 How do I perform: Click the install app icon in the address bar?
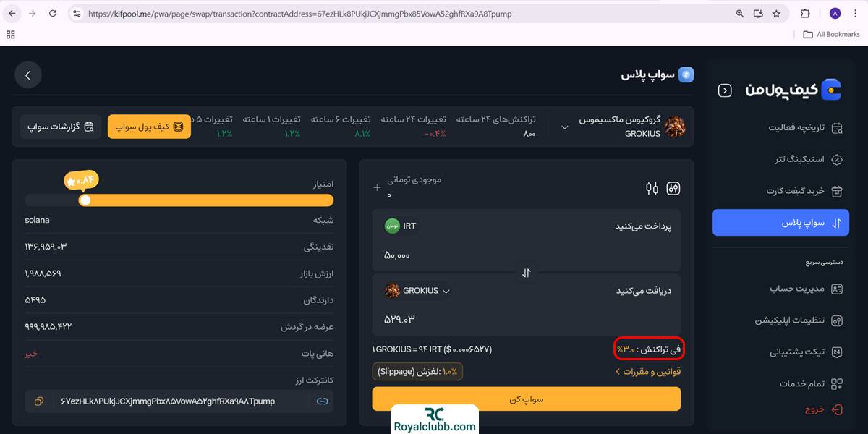758,13
